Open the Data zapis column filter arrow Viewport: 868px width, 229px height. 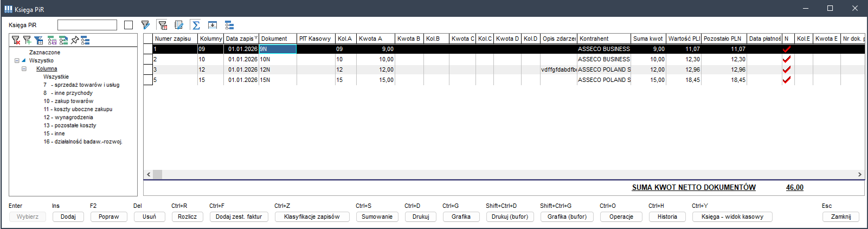click(x=256, y=39)
